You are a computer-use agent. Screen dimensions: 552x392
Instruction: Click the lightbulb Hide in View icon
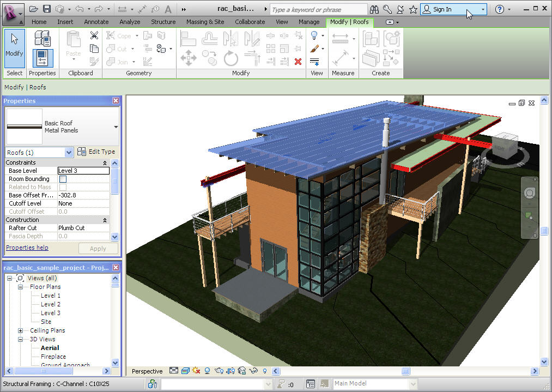click(x=314, y=36)
